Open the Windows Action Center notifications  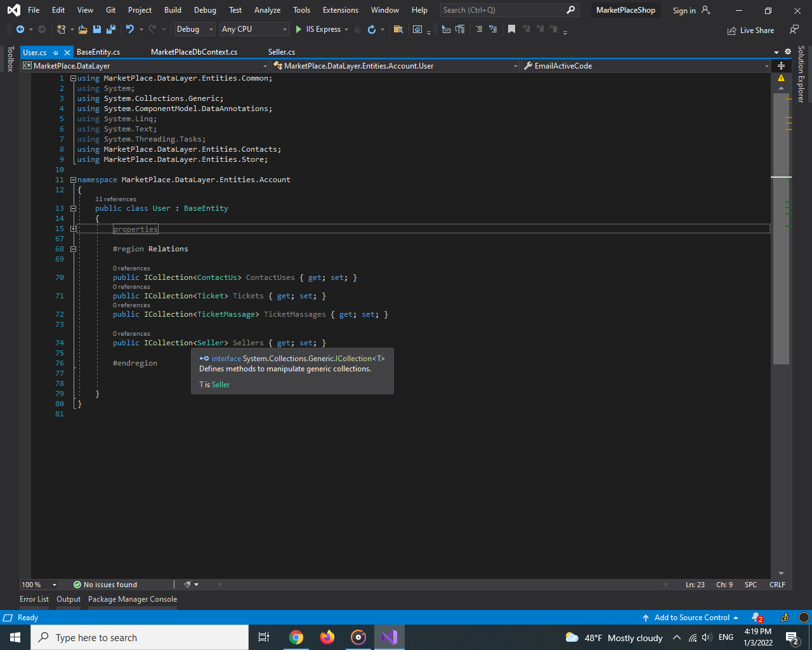792,638
